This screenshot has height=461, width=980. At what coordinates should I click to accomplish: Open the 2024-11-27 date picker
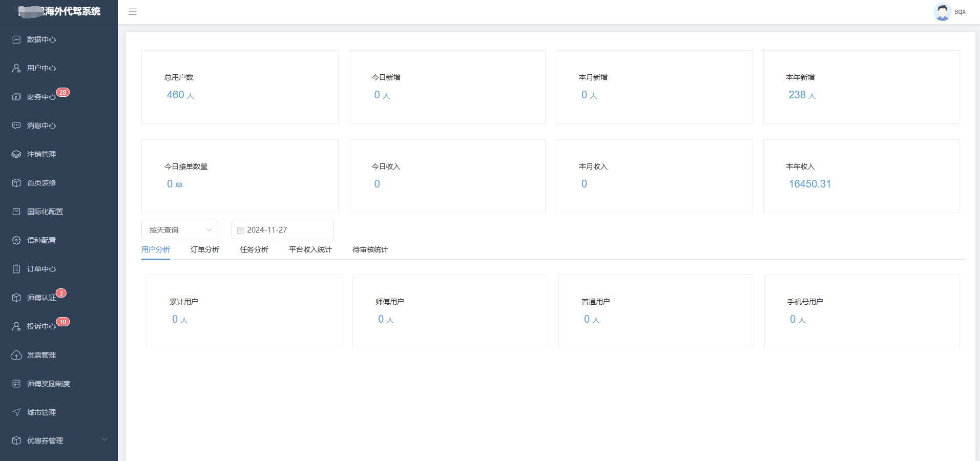pos(282,230)
